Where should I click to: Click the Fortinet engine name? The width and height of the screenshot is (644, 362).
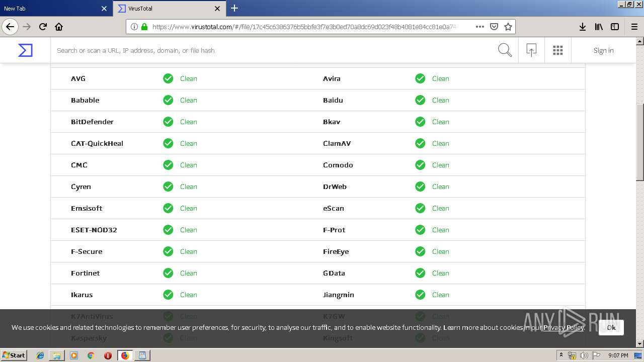click(x=86, y=273)
